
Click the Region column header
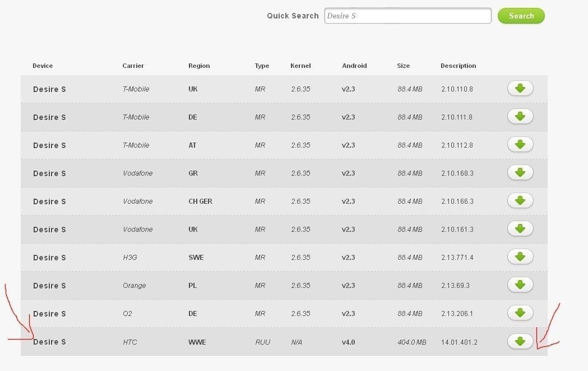click(199, 66)
